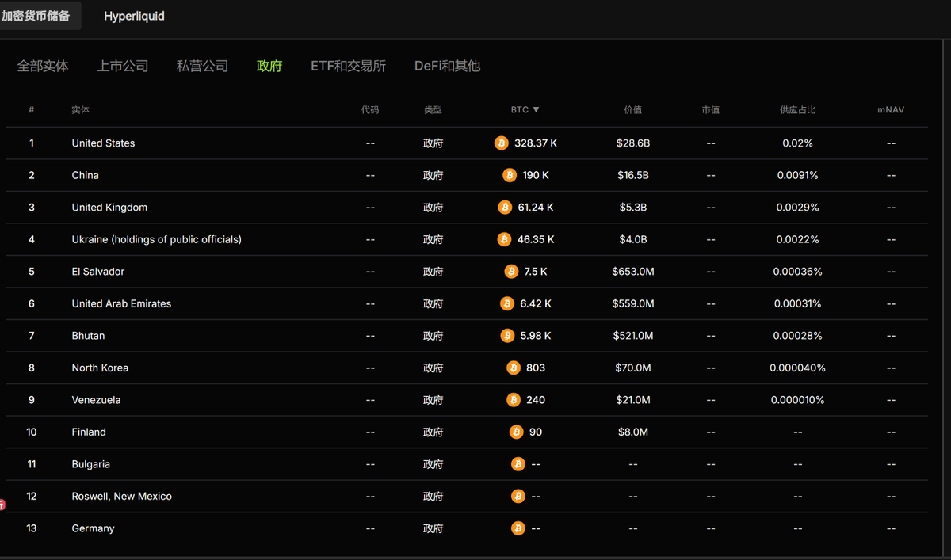Select the ETF和交易所 filter tab
This screenshot has width=951, height=560.
pyautogui.click(x=348, y=66)
